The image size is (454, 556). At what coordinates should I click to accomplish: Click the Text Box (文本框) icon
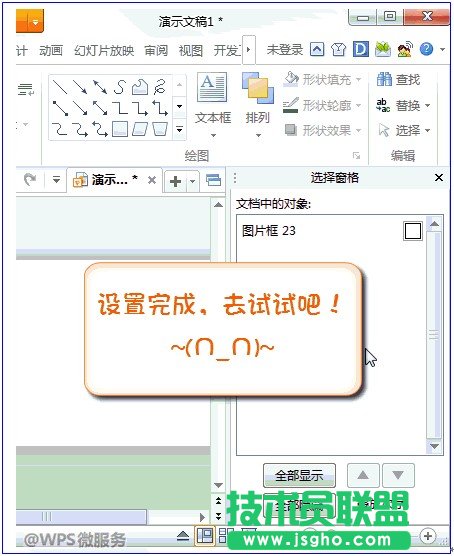click(x=212, y=87)
